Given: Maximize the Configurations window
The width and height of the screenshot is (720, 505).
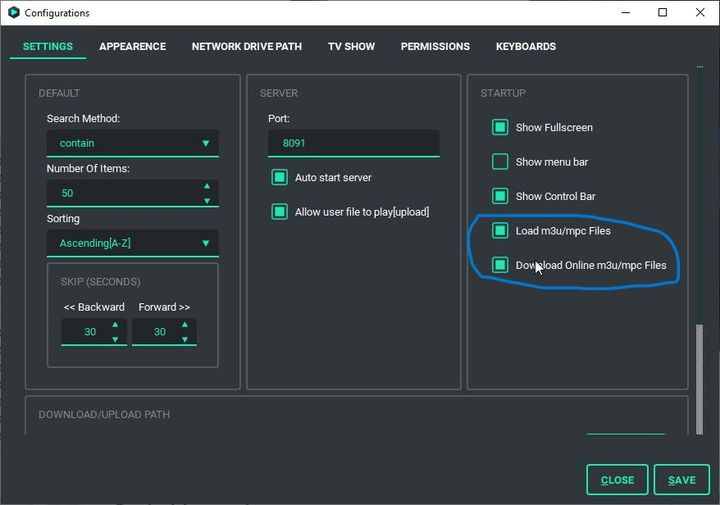Looking at the screenshot, I should pos(663,12).
